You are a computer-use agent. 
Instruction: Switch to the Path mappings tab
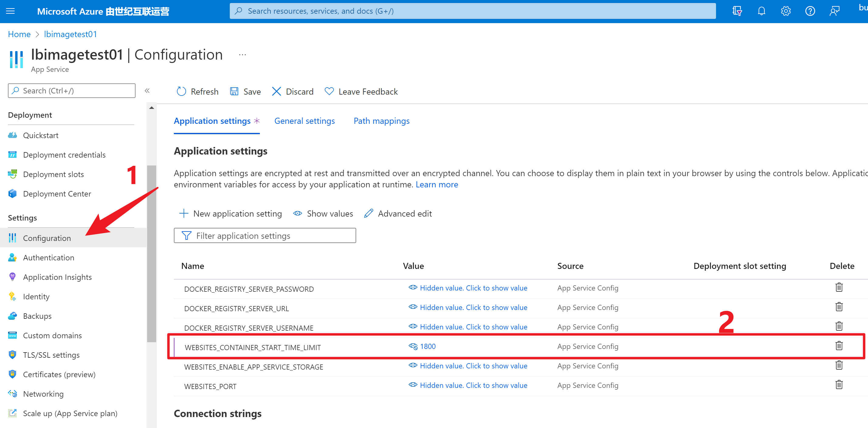click(x=381, y=121)
